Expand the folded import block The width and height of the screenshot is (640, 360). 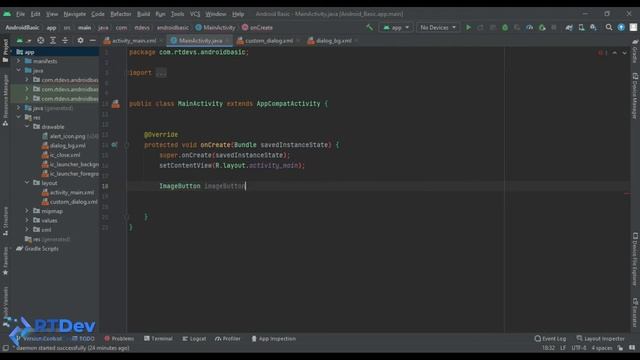point(161,73)
